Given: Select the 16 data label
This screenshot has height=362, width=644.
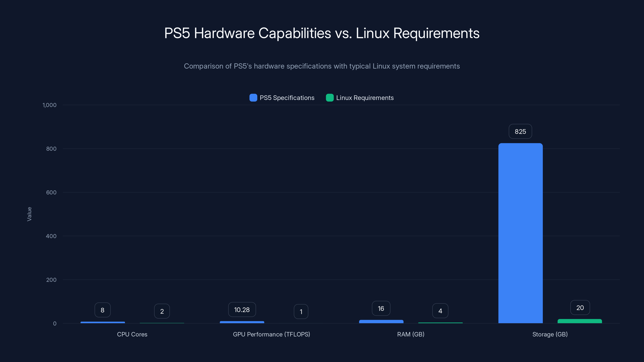Looking at the screenshot, I should point(381,308).
